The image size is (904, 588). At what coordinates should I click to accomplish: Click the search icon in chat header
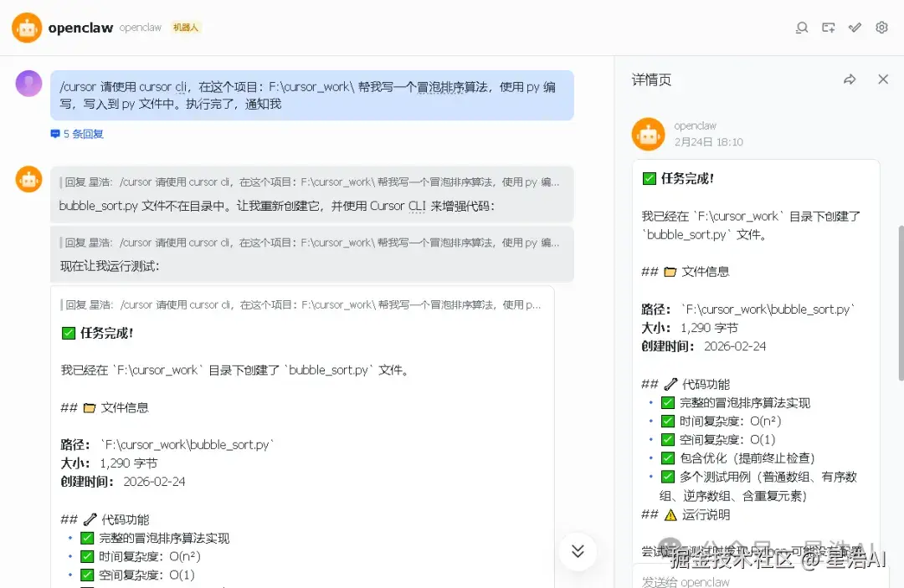(x=801, y=28)
